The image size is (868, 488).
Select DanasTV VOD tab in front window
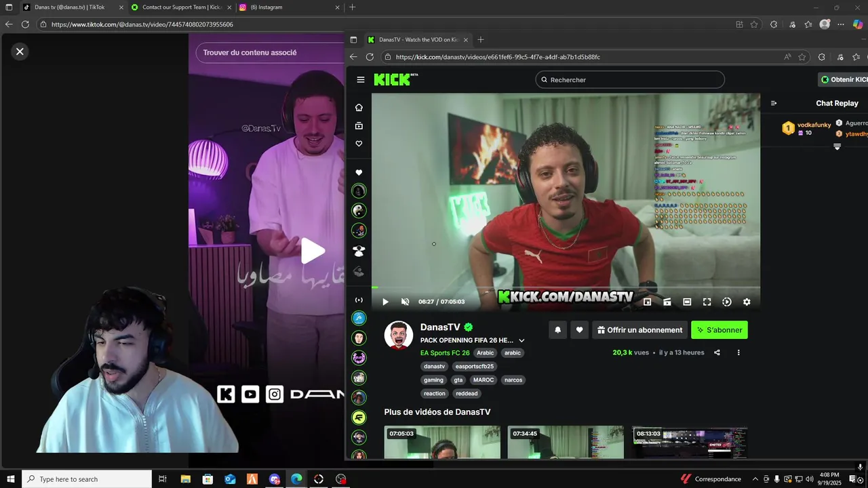click(x=416, y=40)
